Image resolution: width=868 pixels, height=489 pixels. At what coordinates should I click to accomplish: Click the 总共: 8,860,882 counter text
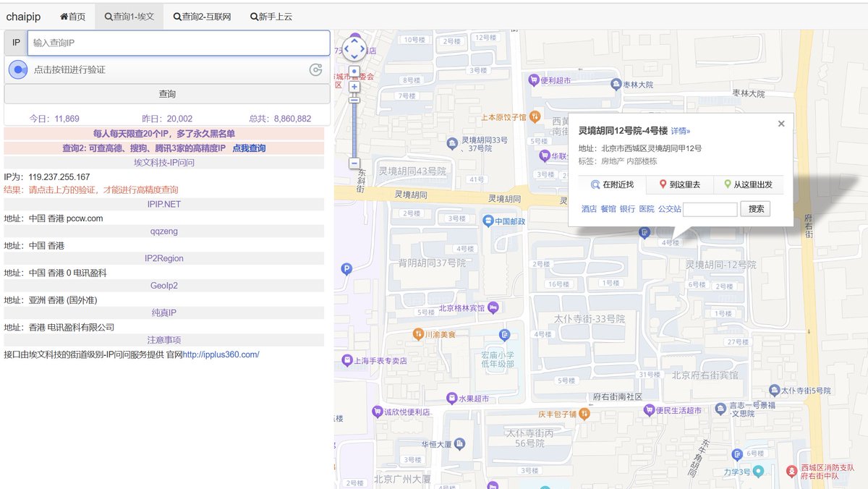tap(280, 119)
